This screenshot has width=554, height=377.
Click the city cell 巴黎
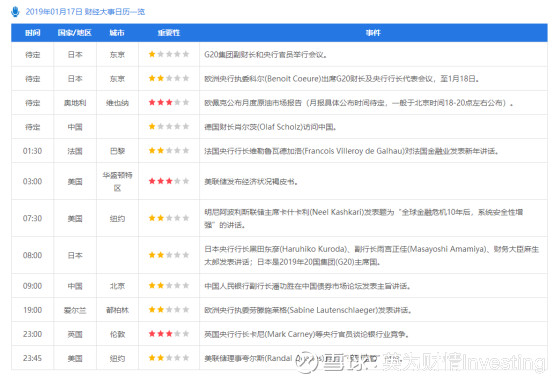(117, 151)
